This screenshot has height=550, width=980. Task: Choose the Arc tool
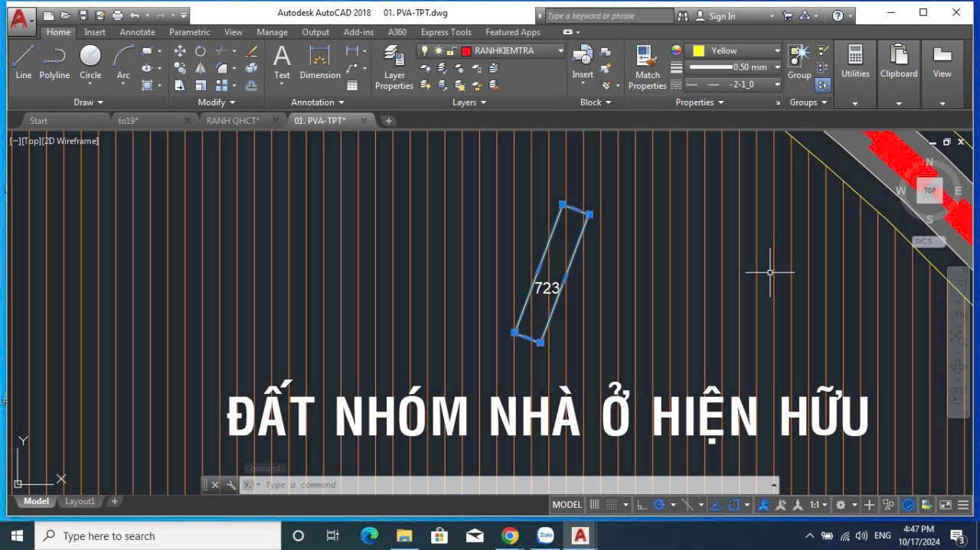(x=123, y=61)
